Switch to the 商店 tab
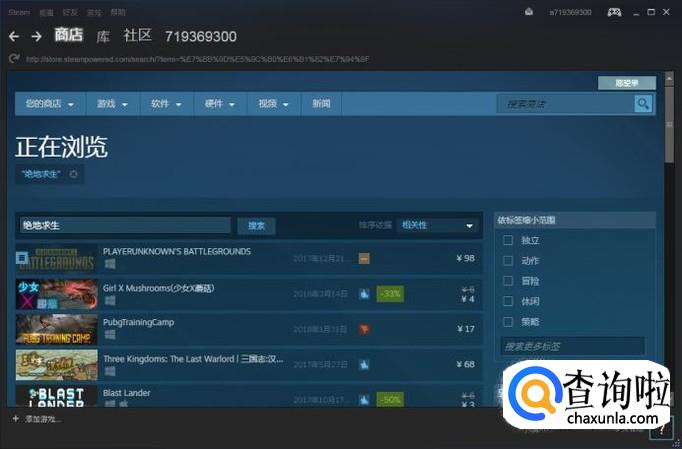Screen dimensions: 682x449 pos(69,35)
